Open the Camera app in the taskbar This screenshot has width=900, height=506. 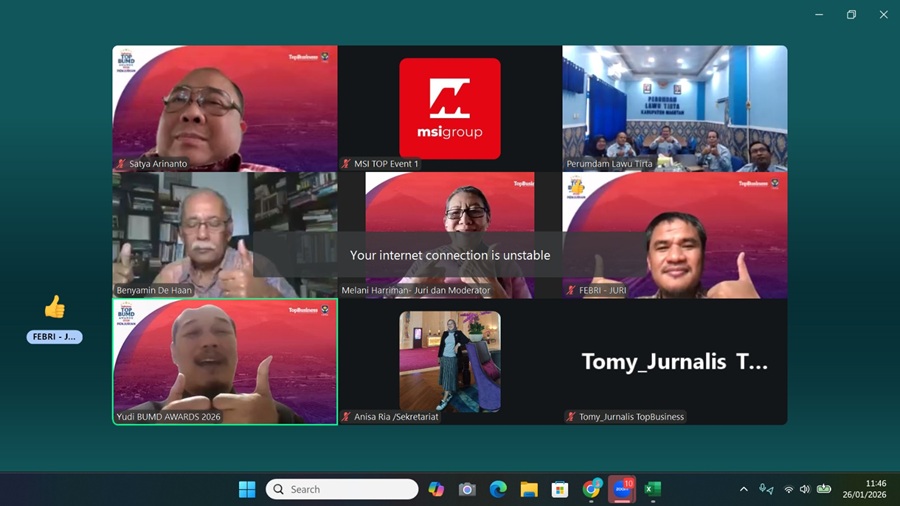(x=467, y=489)
